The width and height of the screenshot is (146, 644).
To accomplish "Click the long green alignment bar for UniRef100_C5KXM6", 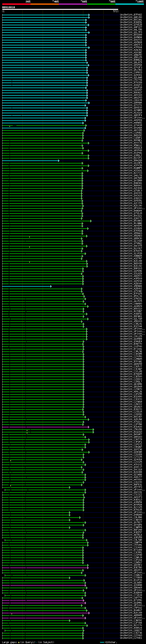I will click(x=48, y=429).
